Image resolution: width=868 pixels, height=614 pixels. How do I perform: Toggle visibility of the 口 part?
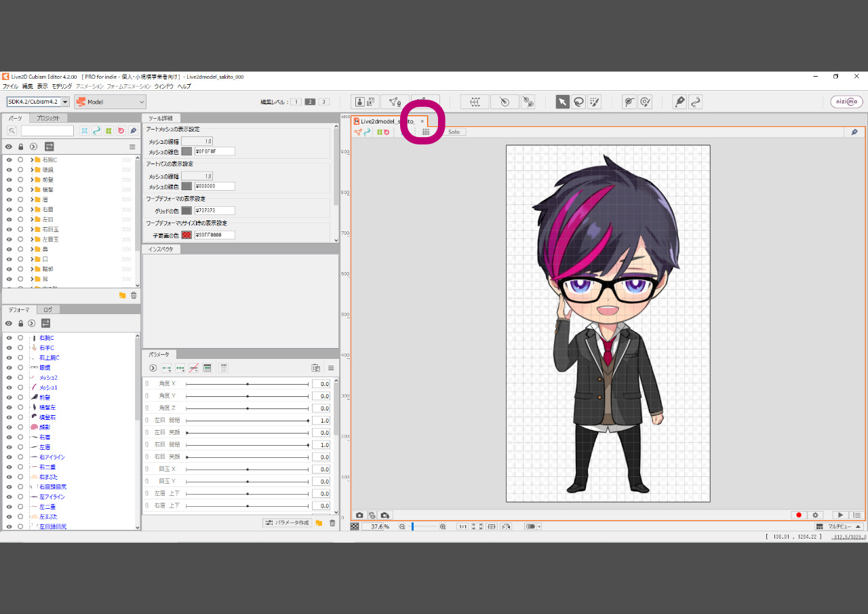(9, 259)
